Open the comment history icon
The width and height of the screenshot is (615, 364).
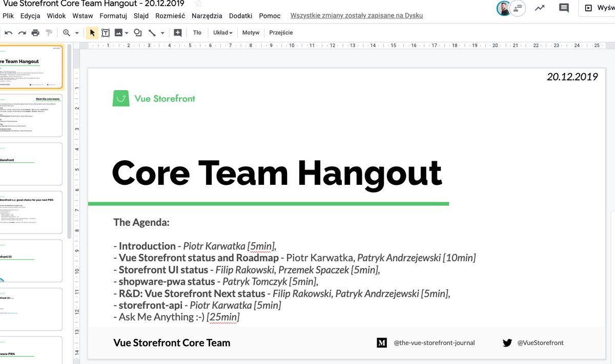tap(564, 8)
